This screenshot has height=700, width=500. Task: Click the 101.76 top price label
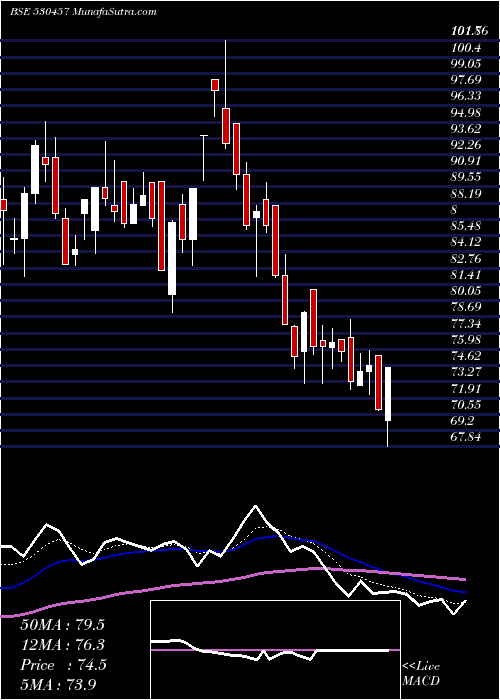click(467, 31)
